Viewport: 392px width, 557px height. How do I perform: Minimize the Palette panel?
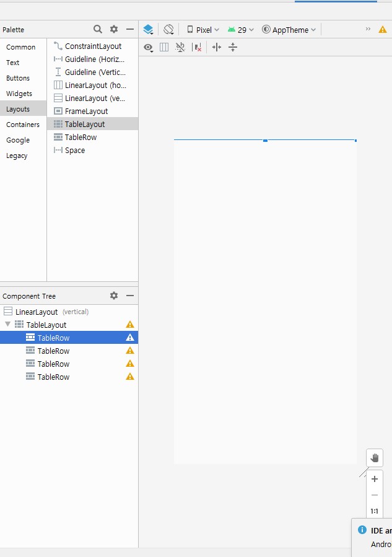(130, 29)
